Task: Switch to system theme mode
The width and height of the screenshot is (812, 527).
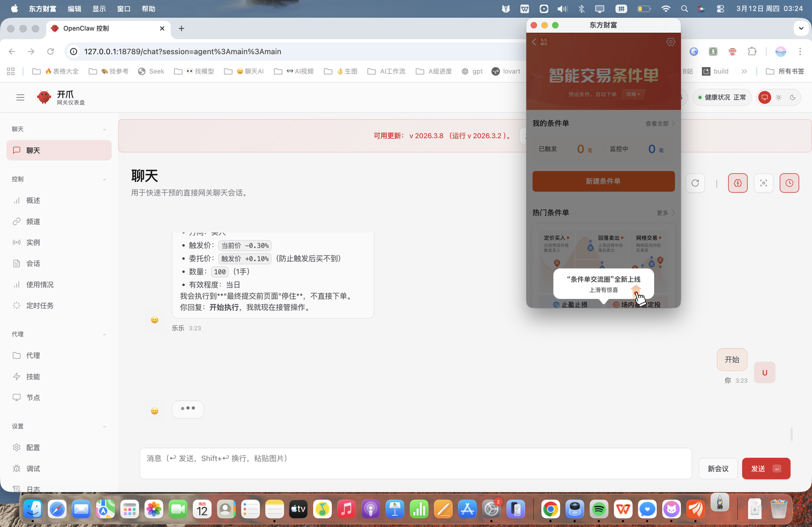Action: (764, 98)
